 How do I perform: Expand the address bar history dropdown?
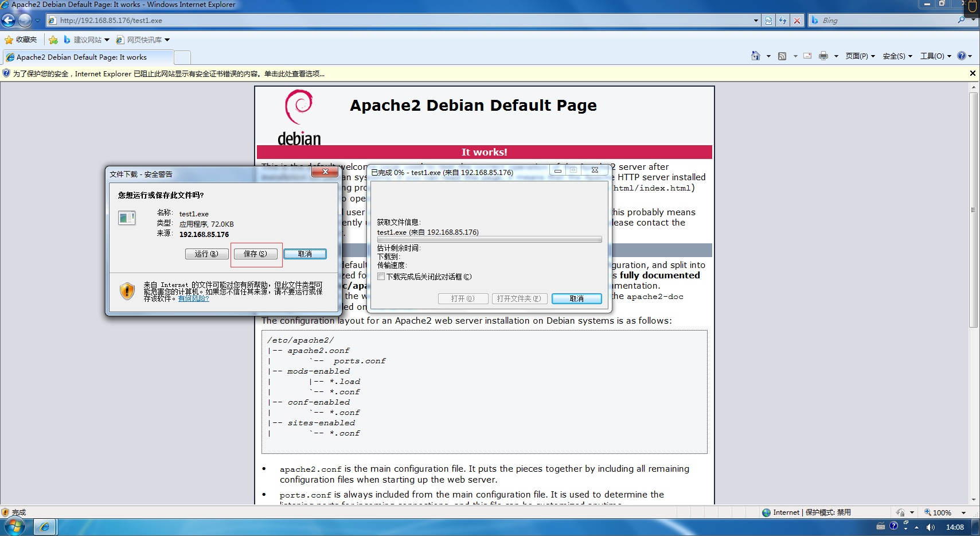(756, 21)
